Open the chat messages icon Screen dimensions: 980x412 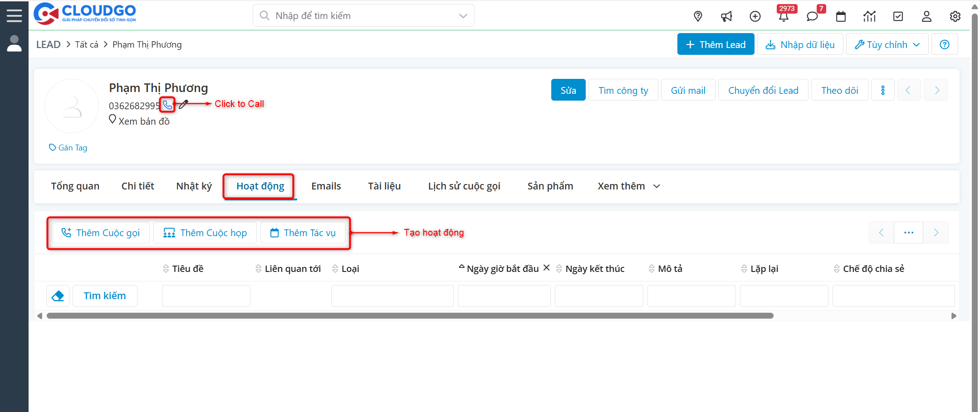[812, 16]
